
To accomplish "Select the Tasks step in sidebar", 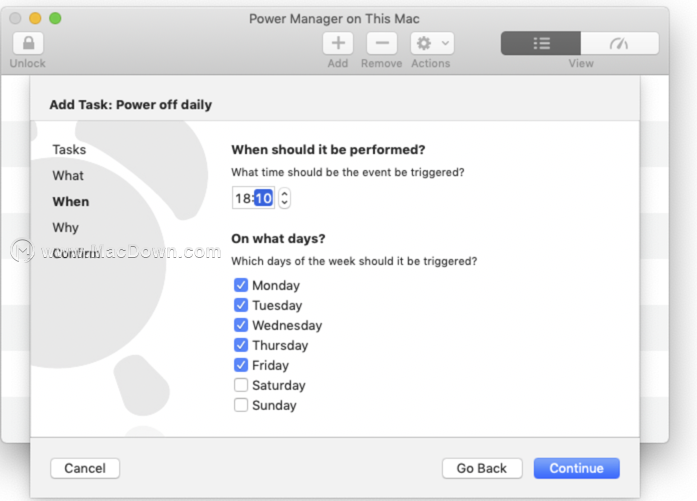I will click(x=69, y=150).
